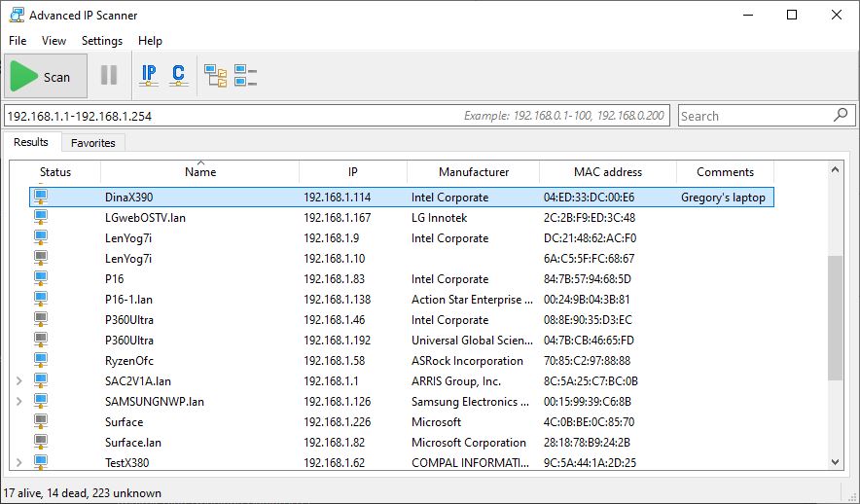Sort by the Status column header
860x504 pixels.
55,171
